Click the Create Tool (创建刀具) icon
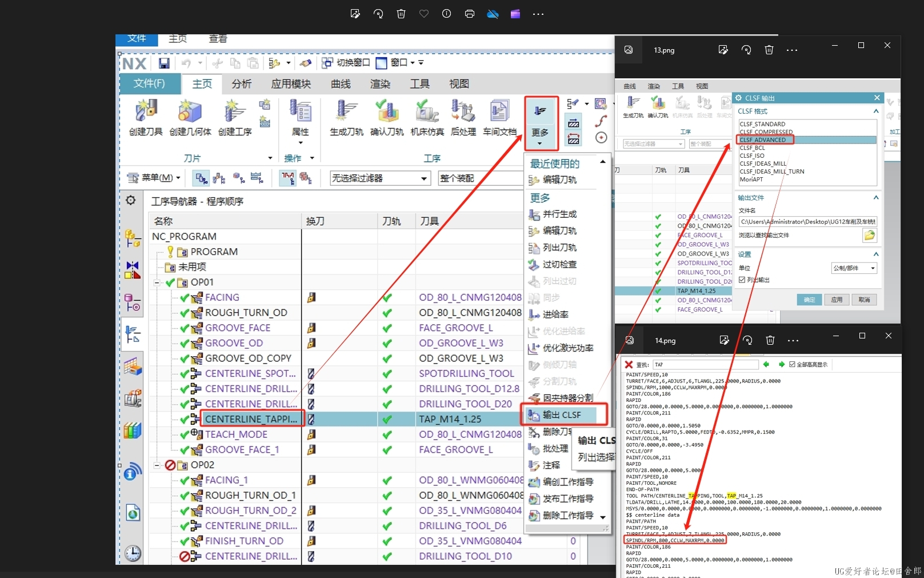Screen dimensions: 924x578 coord(146,111)
